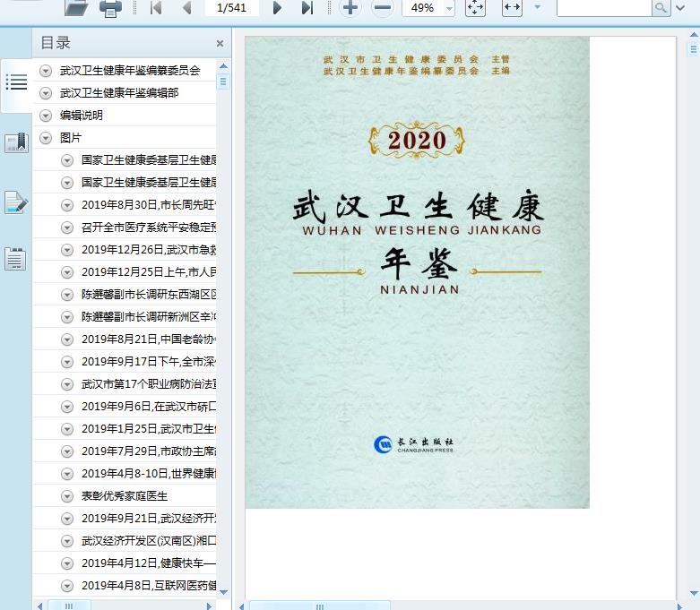Viewport: 700px width, 610px height.
Task: Click the yearbook cover page image
Action: click(x=417, y=272)
